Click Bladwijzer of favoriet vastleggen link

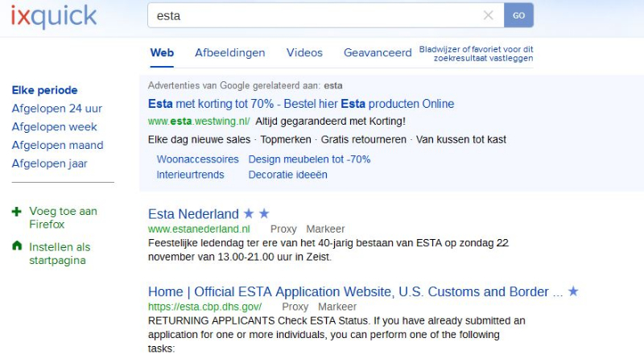point(476,54)
